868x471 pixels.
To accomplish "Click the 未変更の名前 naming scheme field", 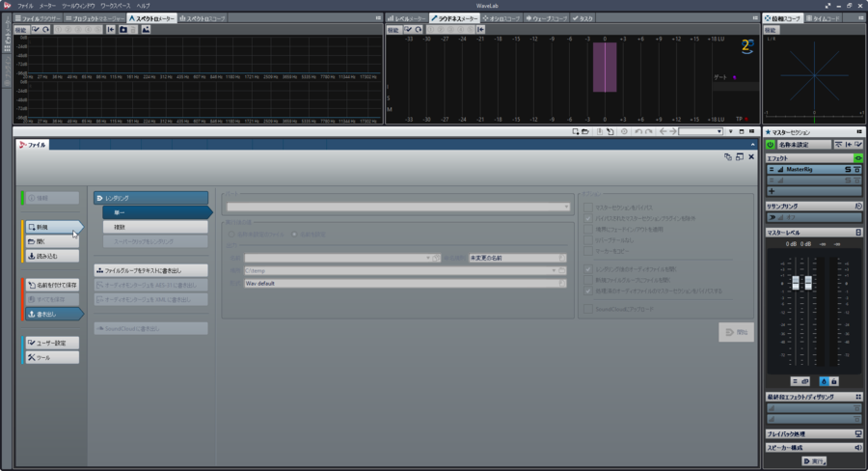I will pyautogui.click(x=518, y=258).
